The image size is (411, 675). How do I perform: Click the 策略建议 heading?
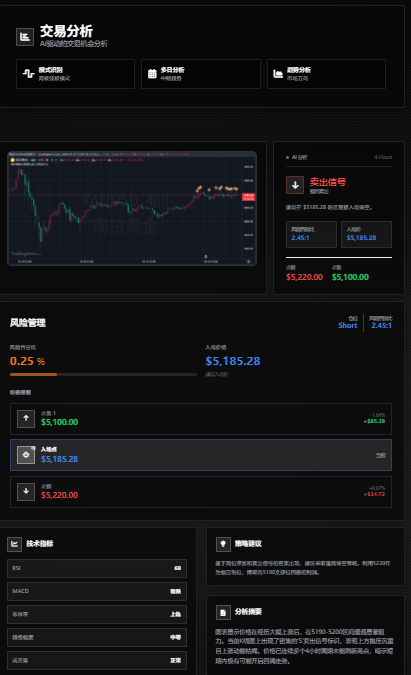[248, 544]
